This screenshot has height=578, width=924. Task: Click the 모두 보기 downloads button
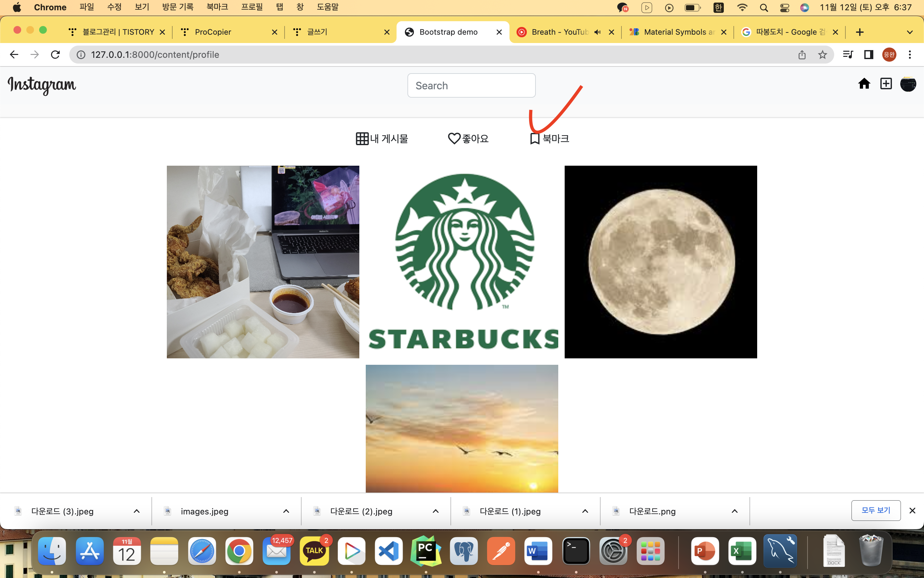coord(876,510)
